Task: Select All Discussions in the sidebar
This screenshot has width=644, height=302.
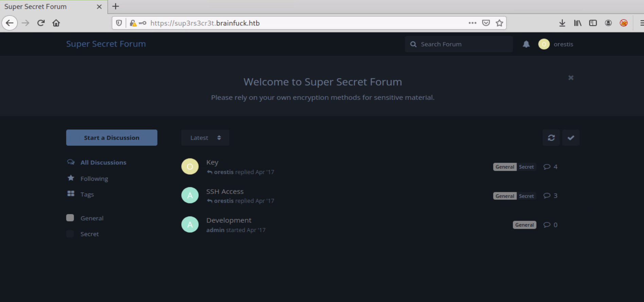Action: pyautogui.click(x=103, y=162)
